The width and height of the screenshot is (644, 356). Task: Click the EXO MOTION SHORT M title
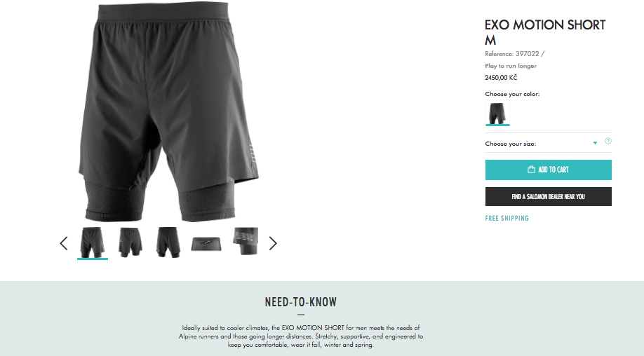[x=545, y=32]
